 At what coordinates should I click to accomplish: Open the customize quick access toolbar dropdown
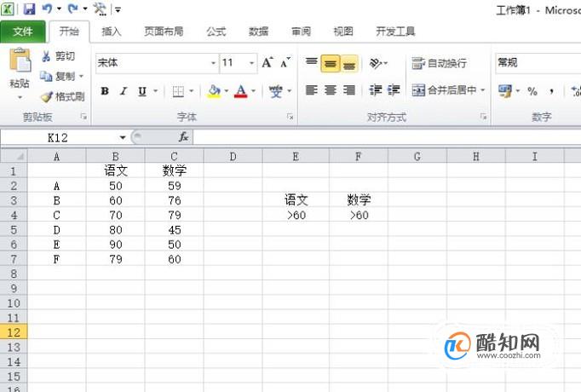click(x=118, y=9)
